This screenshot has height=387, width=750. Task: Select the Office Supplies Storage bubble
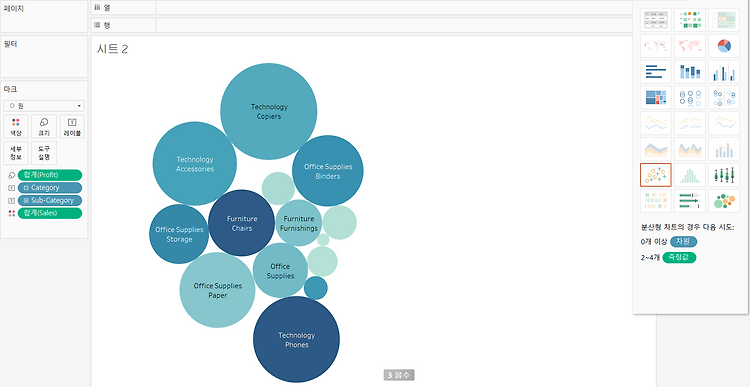click(179, 234)
